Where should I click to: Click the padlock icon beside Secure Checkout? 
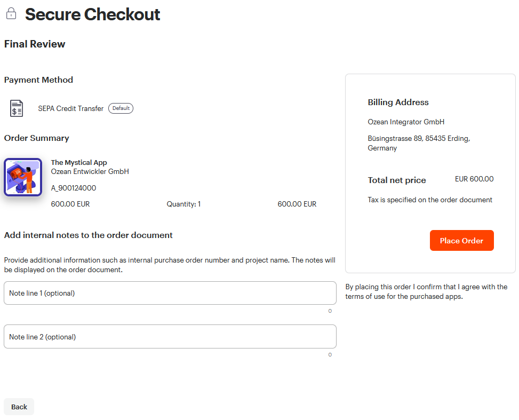(11, 13)
